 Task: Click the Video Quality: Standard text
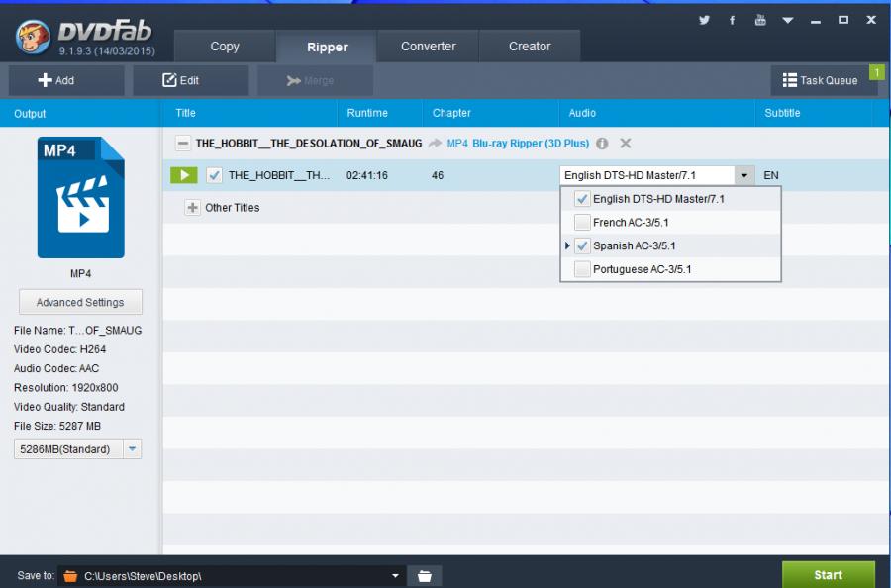[68, 407]
